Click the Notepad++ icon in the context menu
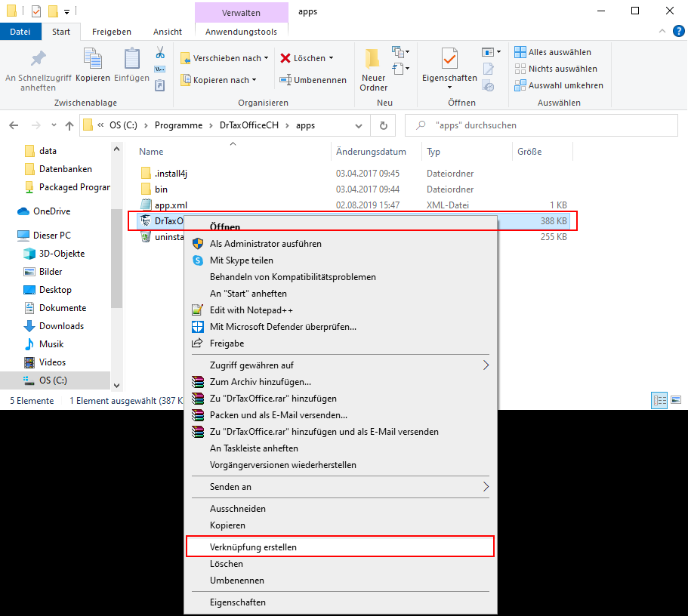The height and width of the screenshot is (616, 688). (198, 310)
